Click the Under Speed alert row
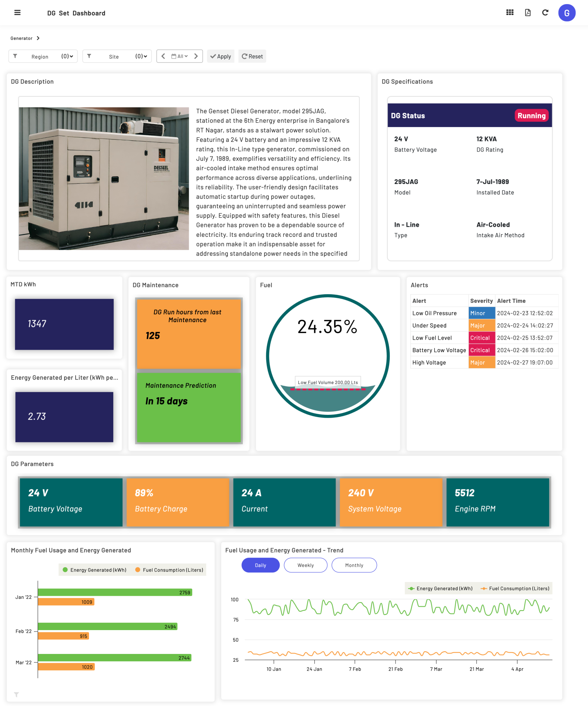 (x=484, y=325)
